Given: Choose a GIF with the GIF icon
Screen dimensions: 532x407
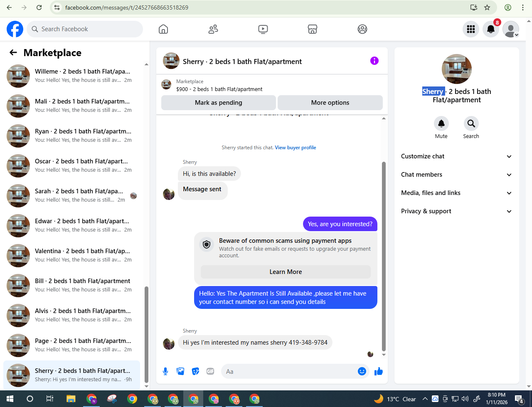Looking at the screenshot, I should [x=210, y=371].
